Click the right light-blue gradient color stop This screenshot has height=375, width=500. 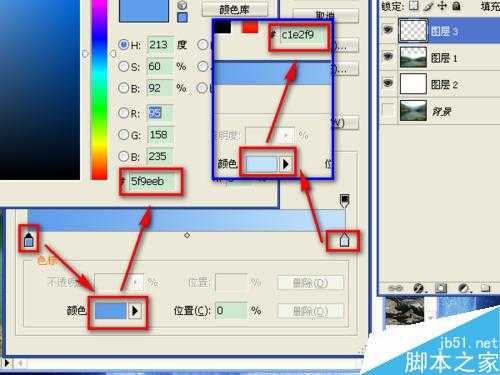[x=344, y=240]
